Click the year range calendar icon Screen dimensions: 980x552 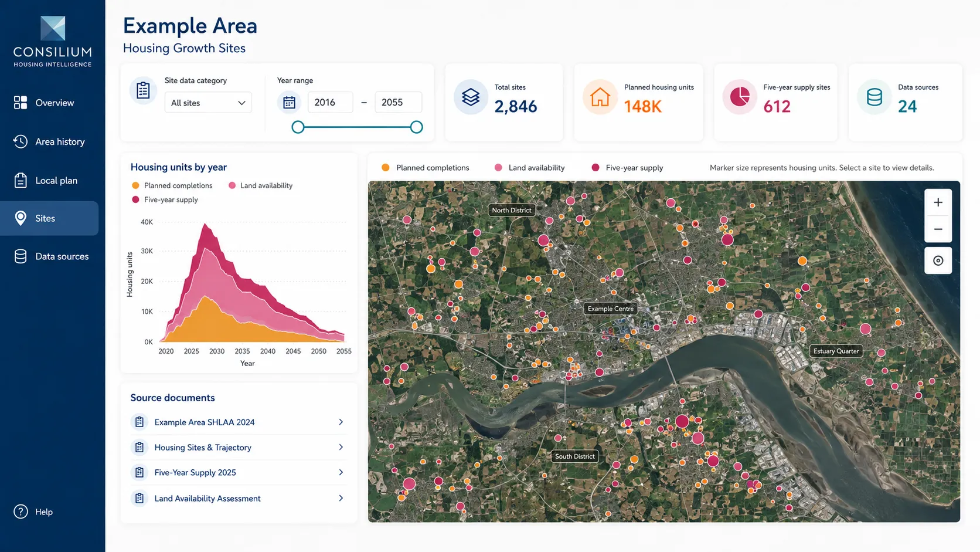(x=289, y=103)
